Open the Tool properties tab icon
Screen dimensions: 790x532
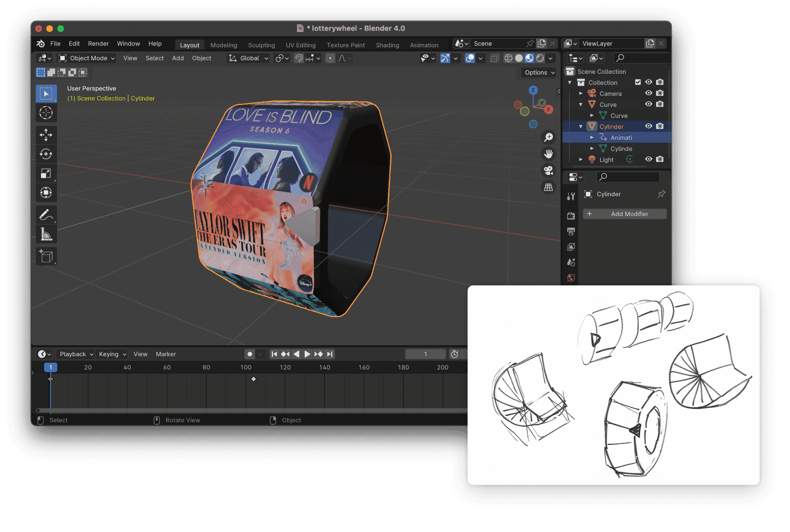[x=571, y=196]
